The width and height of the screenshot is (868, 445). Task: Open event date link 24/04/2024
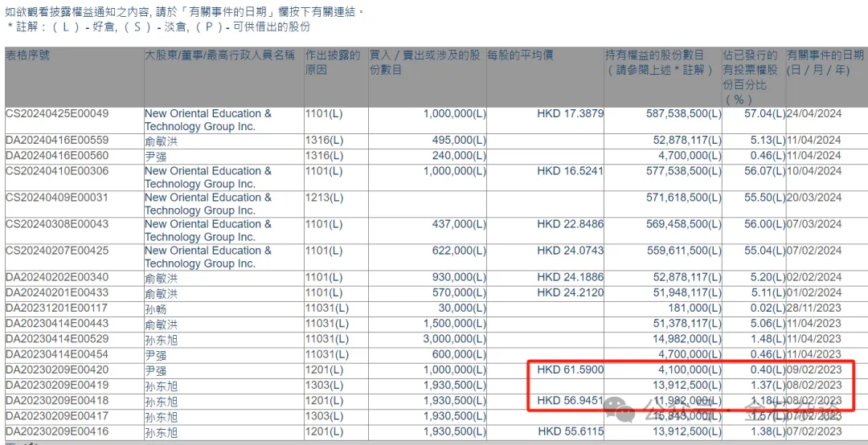pyautogui.click(x=813, y=114)
